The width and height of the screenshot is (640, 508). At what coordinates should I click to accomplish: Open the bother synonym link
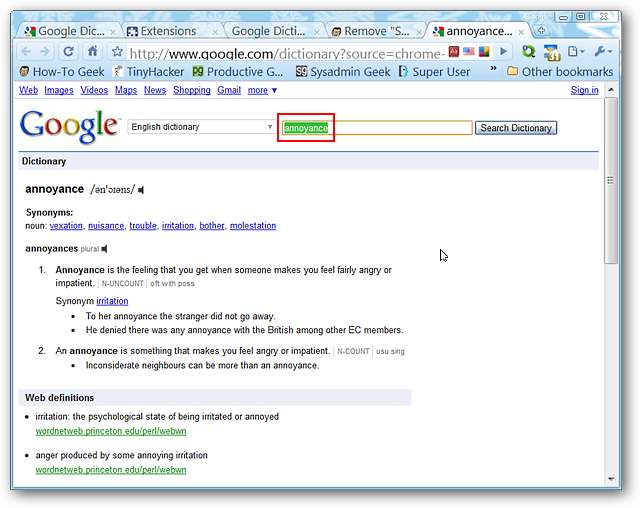pos(212,226)
